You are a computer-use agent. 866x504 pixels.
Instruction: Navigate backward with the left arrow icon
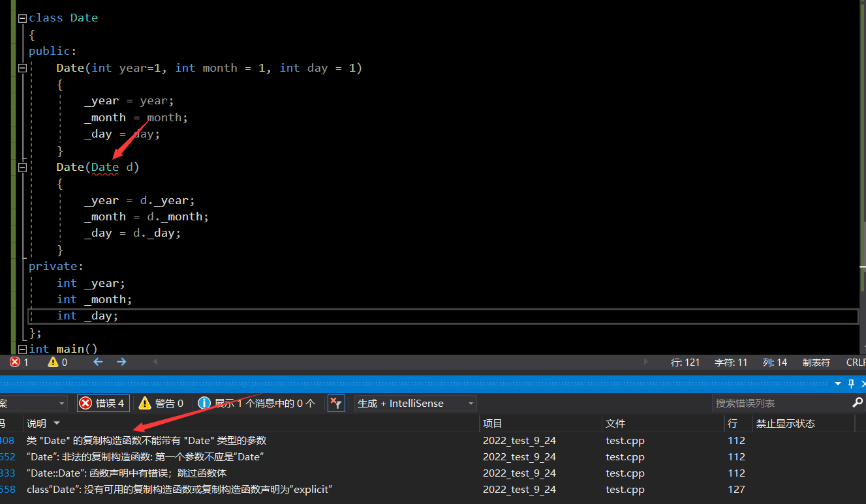[x=99, y=362]
